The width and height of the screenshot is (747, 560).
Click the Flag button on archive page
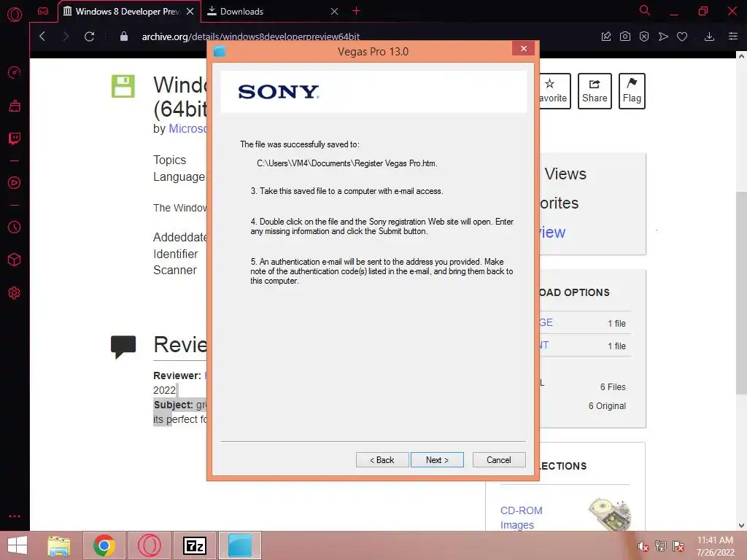tap(632, 91)
